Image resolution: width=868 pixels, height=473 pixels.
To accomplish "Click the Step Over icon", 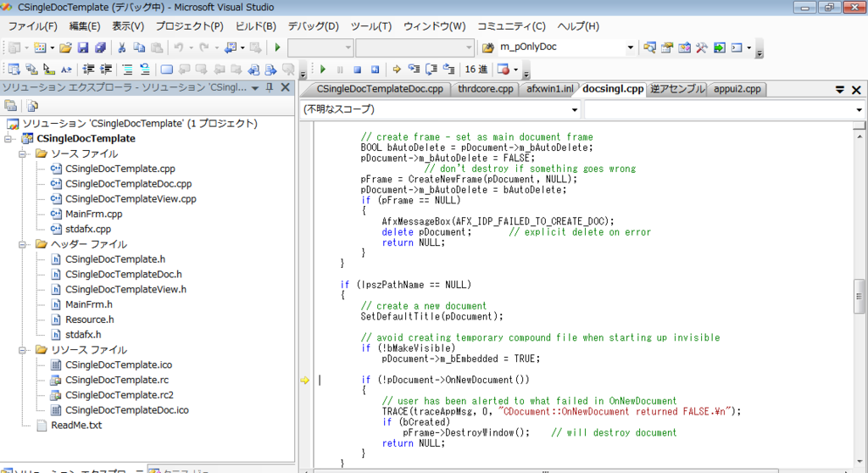I will tap(431, 70).
